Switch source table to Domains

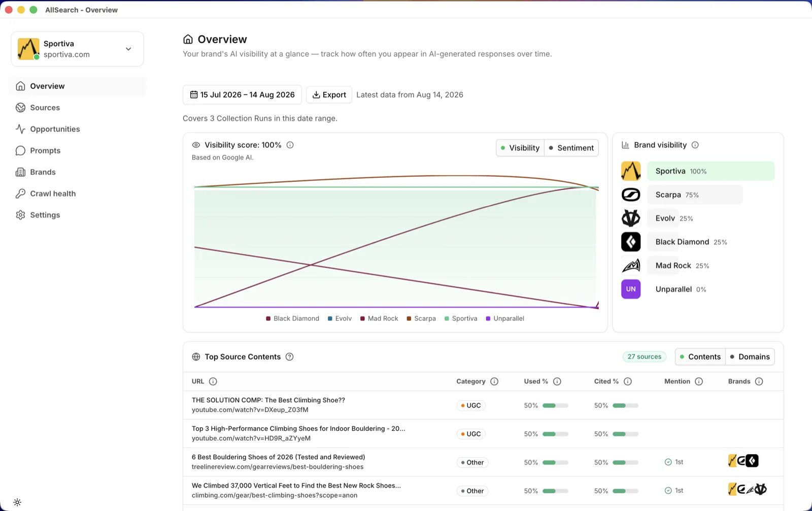point(750,357)
